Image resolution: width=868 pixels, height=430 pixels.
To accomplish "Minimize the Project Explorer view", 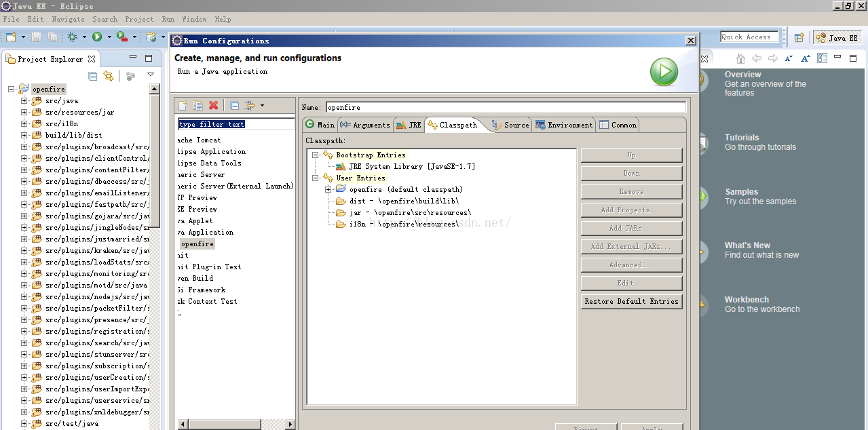I will (x=133, y=58).
